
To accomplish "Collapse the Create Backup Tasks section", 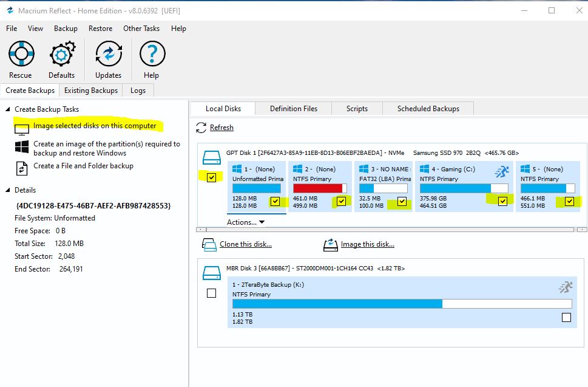I will coord(8,109).
